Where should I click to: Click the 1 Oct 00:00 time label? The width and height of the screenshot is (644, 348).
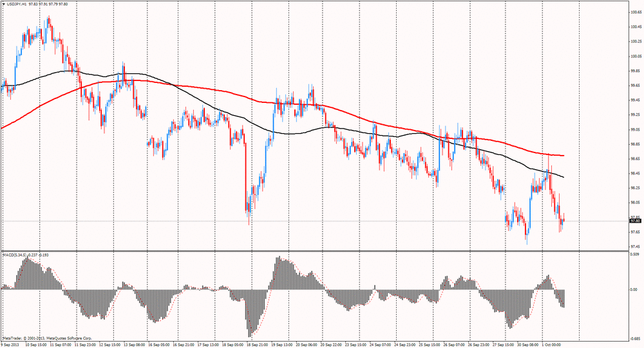553,345
